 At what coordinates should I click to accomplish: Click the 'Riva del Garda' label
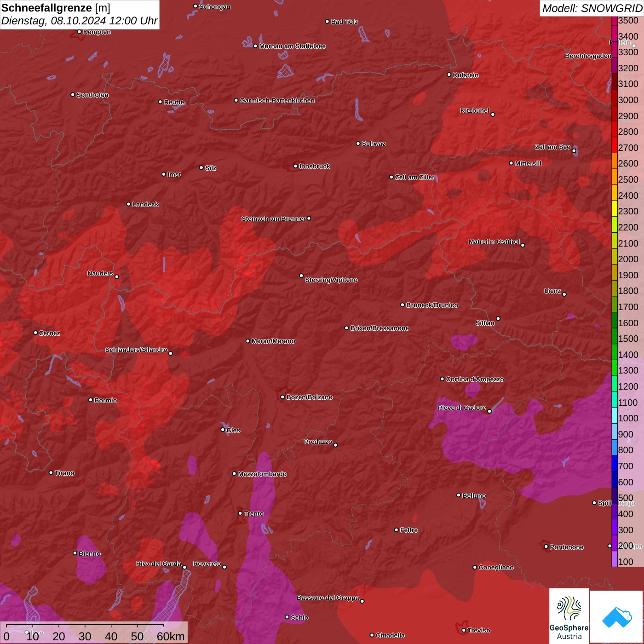[159, 563]
